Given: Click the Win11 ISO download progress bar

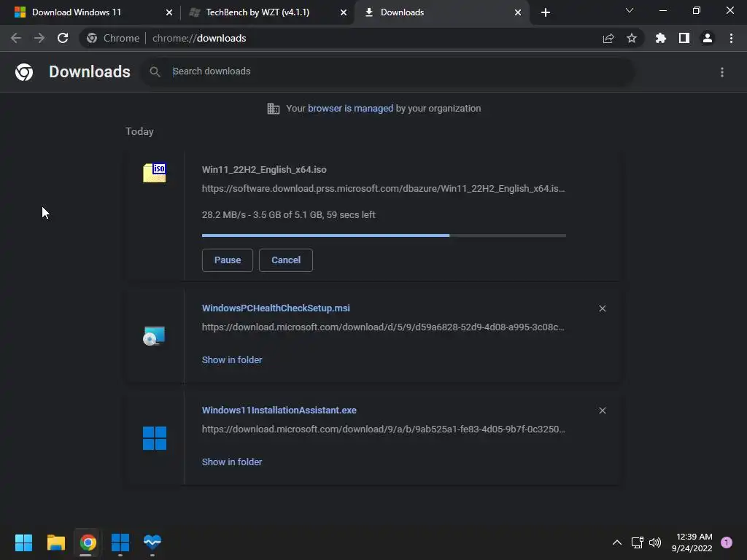Looking at the screenshot, I should coord(384,236).
